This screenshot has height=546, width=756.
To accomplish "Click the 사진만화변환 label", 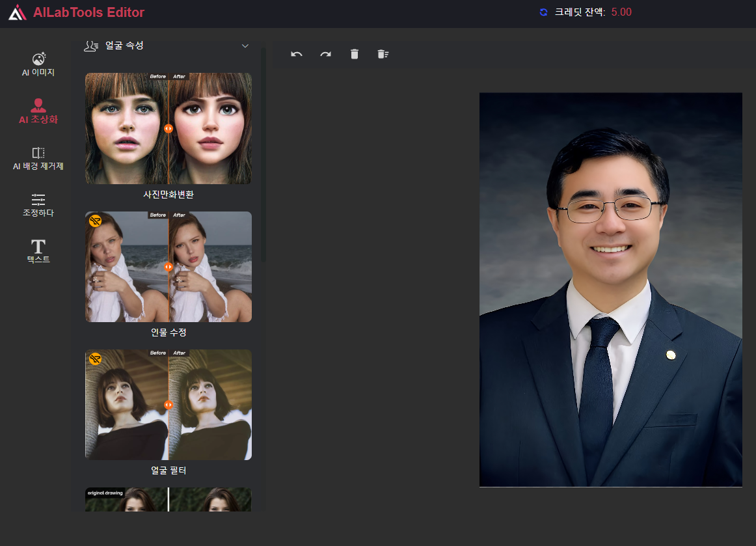I will [169, 195].
